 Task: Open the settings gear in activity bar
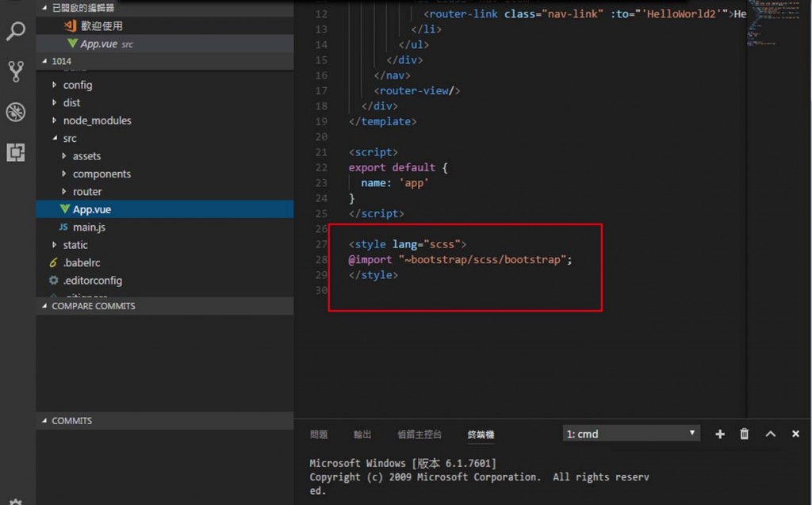16,501
